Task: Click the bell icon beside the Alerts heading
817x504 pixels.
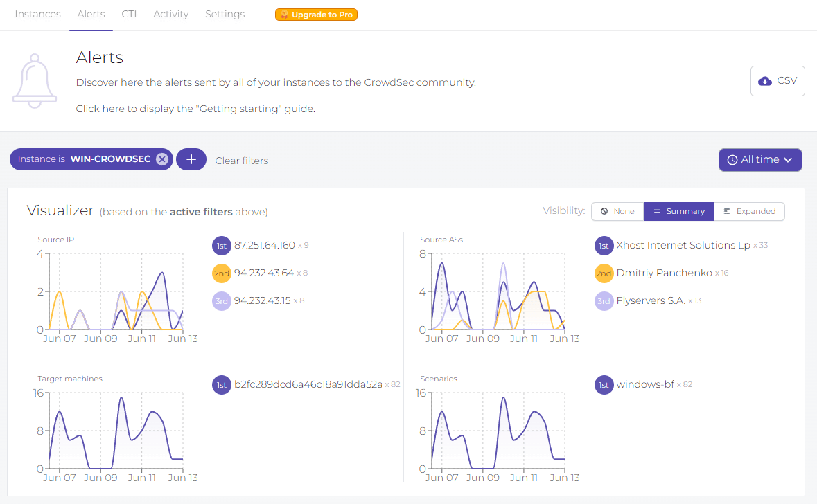Action: tap(34, 80)
